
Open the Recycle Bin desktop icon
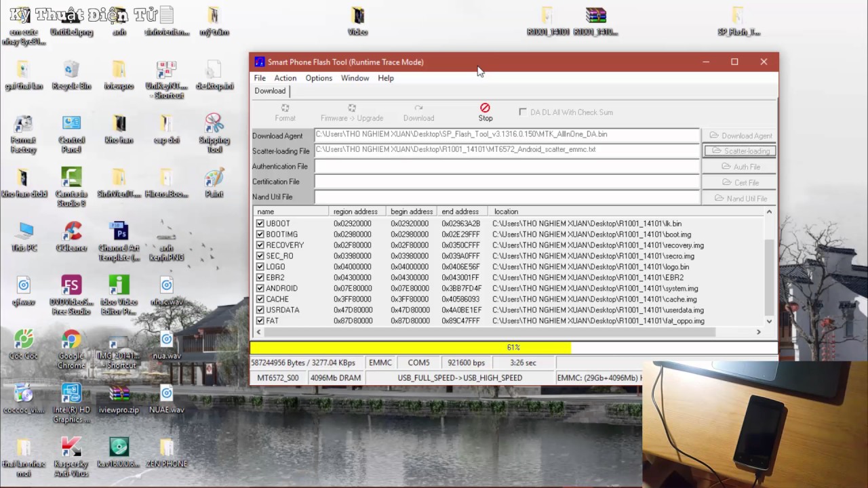(71, 75)
